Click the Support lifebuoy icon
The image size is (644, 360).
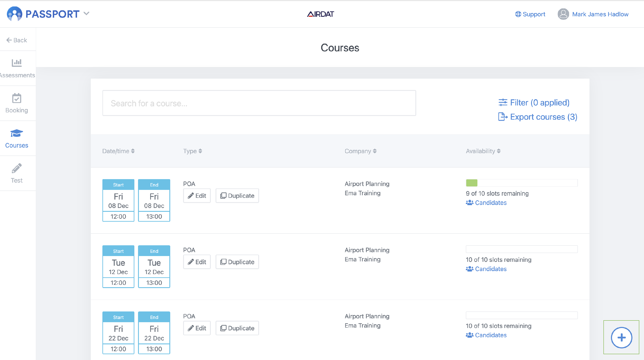point(518,14)
